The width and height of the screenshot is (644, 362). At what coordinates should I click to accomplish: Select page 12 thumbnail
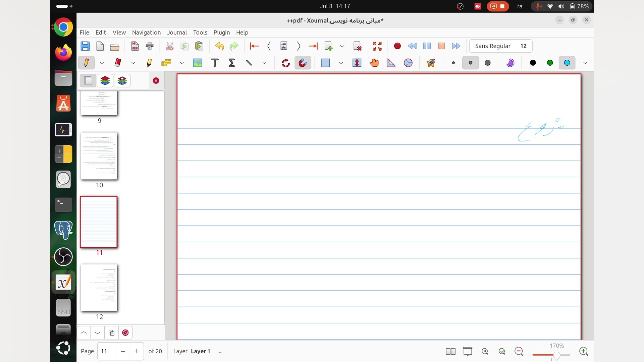(x=99, y=288)
